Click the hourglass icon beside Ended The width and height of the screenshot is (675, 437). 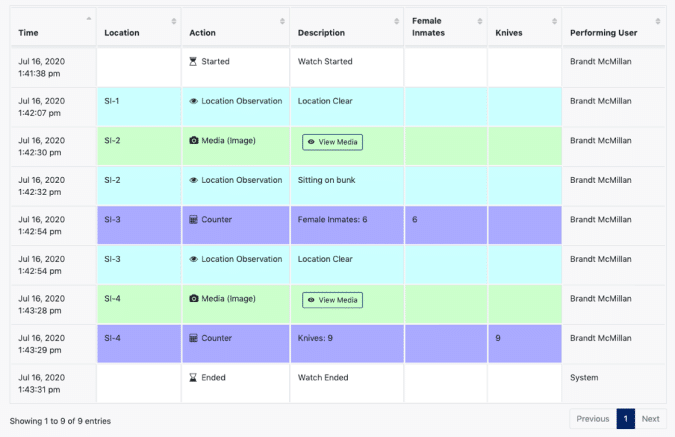(194, 378)
